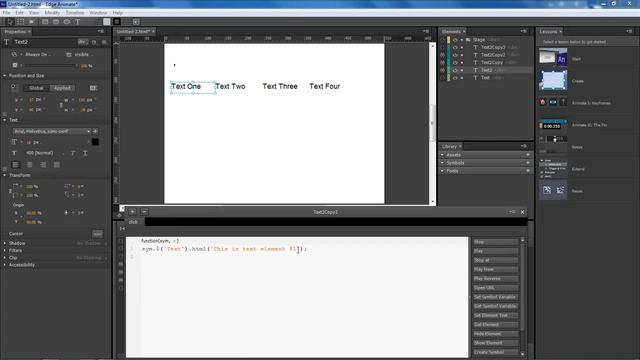Click the black text color swatch
640x360 pixels.
(95, 142)
